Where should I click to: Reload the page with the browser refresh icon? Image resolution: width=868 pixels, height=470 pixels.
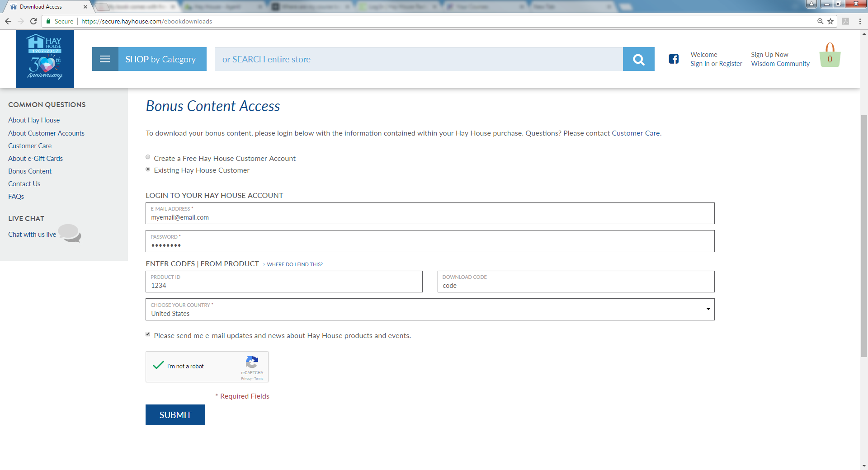(x=33, y=21)
